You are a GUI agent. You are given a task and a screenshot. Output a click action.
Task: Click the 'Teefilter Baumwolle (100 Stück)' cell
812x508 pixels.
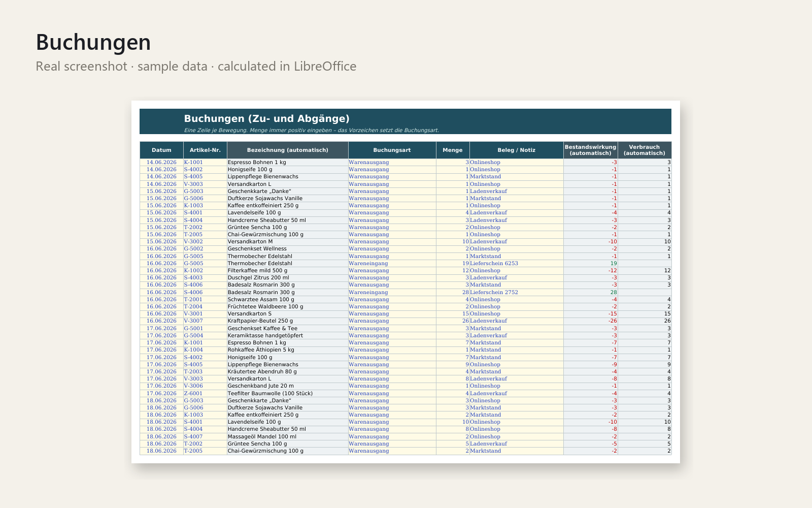[x=287, y=393]
